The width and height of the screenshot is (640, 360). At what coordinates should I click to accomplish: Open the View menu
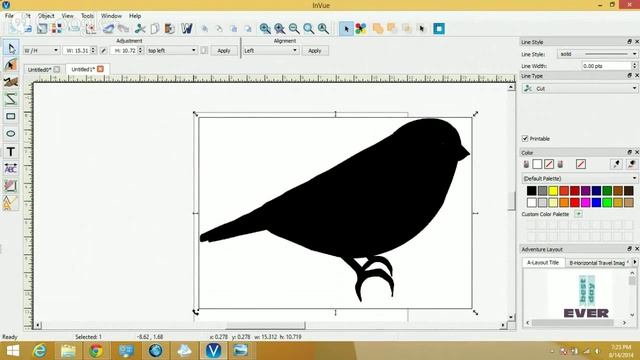coord(68,16)
